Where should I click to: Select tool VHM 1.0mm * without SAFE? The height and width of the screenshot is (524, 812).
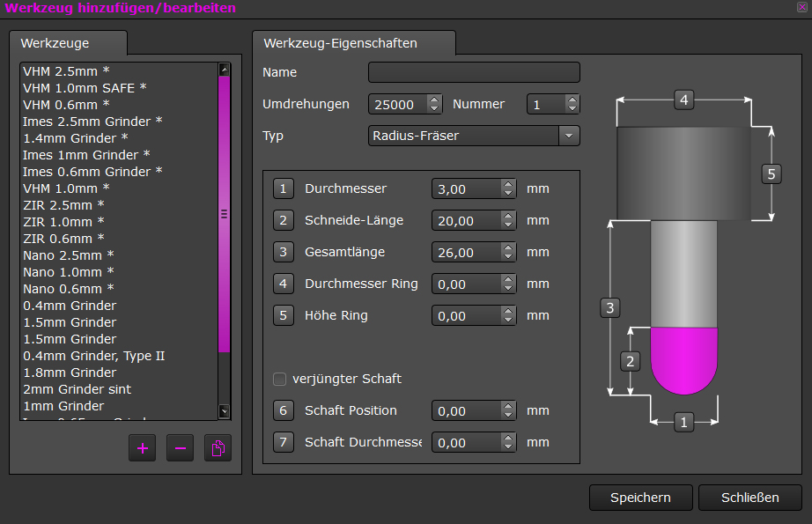(119, 188)
